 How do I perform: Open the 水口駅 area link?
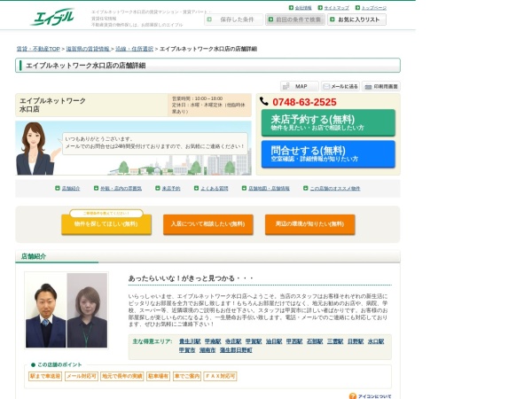376,341
